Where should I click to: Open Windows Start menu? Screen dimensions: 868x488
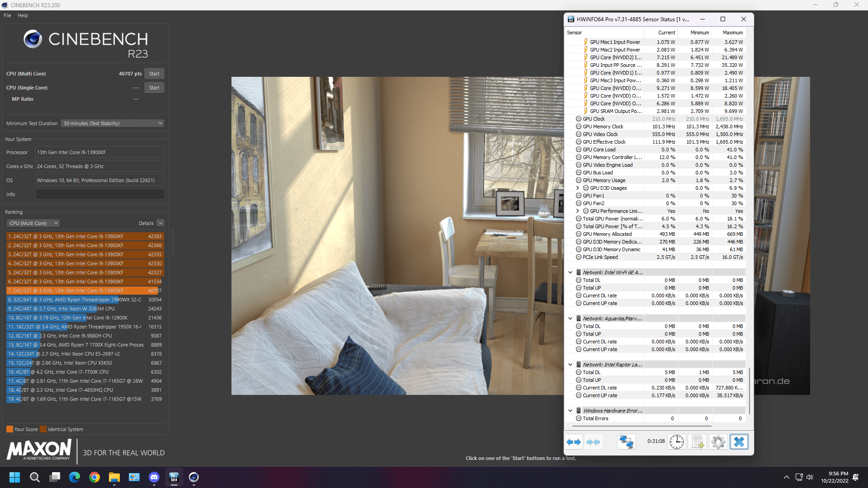(x=14, y=477)
